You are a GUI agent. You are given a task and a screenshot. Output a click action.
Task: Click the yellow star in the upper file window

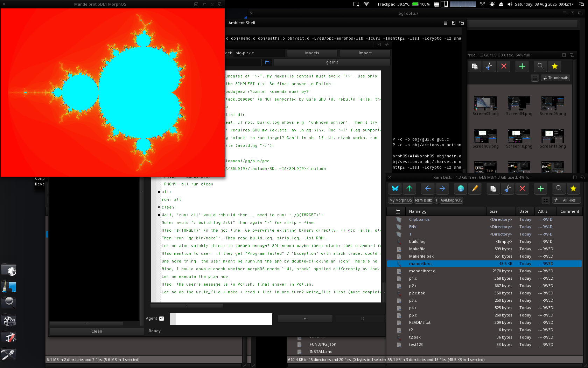coord(555,66)
